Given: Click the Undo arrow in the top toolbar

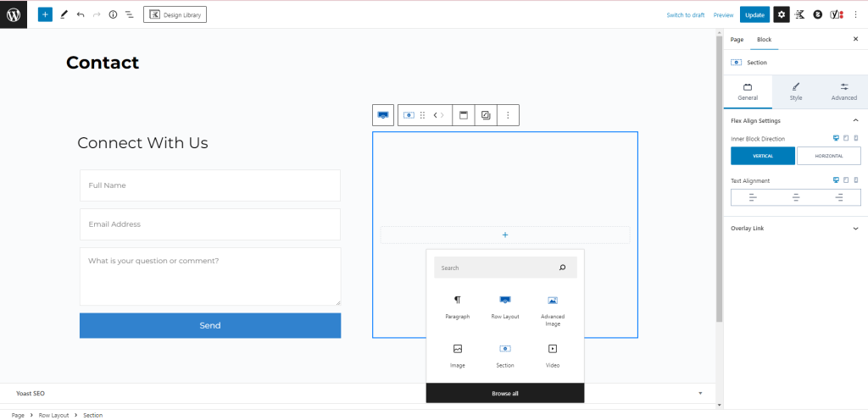Looking at the screenshot, I should (x=81, y=14).
